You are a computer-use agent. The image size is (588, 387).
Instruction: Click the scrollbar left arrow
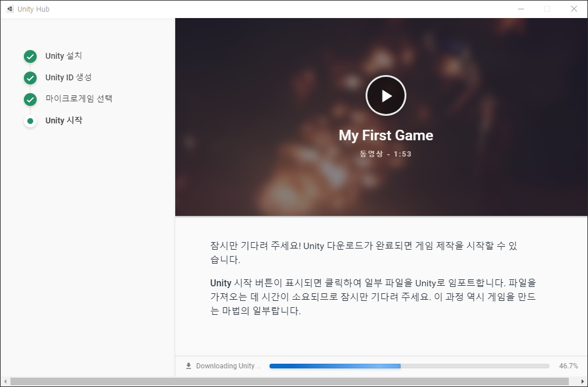[5, 382]
